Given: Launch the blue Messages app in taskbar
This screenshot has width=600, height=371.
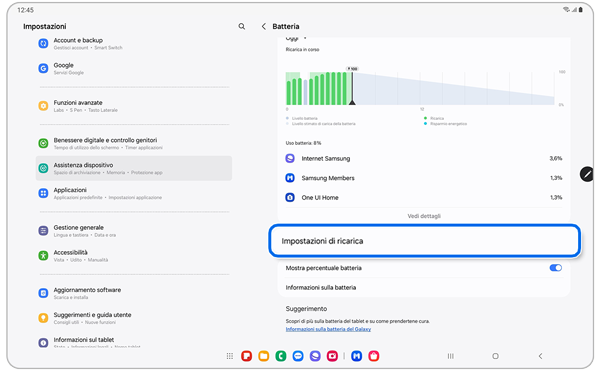Looking at the screenshot, I should click(298, 356).
